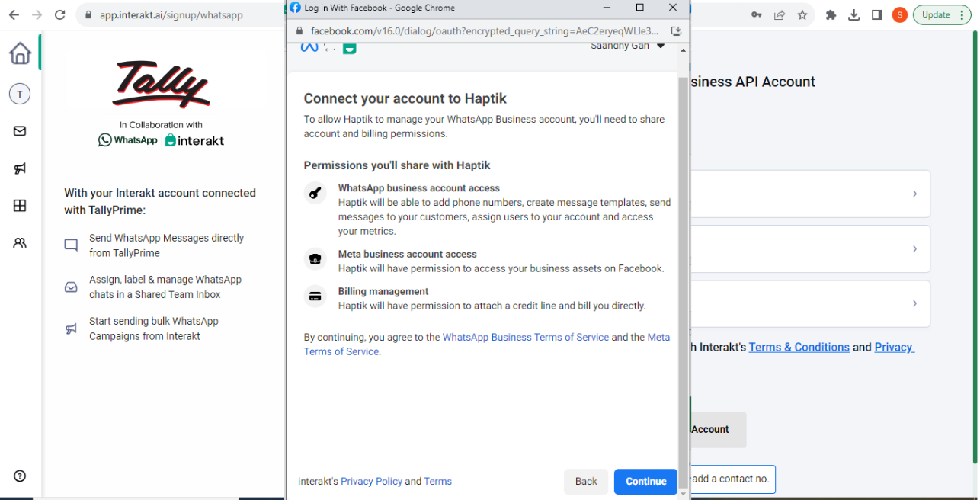This screenshot has height=500, width=980.
Task: Open the grid apps icon in sidebar
Action: click(x=20, y=206)
